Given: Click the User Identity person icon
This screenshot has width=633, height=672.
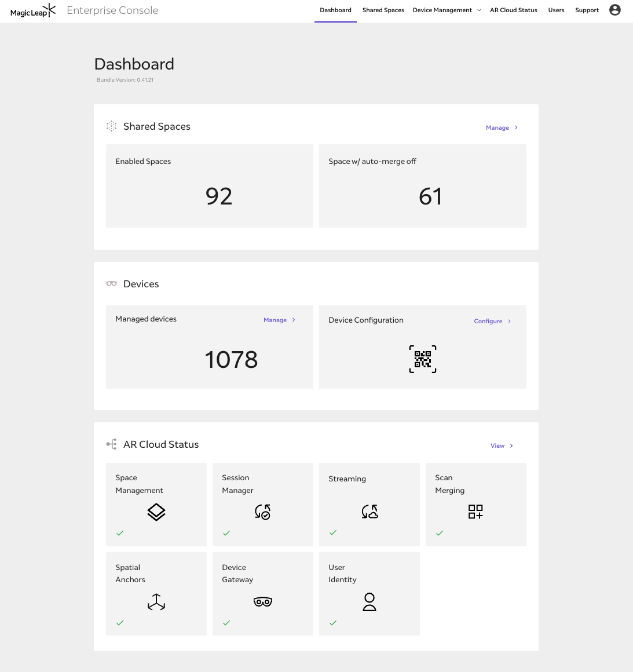Looking at the screenshot, I should click(369, 602).
